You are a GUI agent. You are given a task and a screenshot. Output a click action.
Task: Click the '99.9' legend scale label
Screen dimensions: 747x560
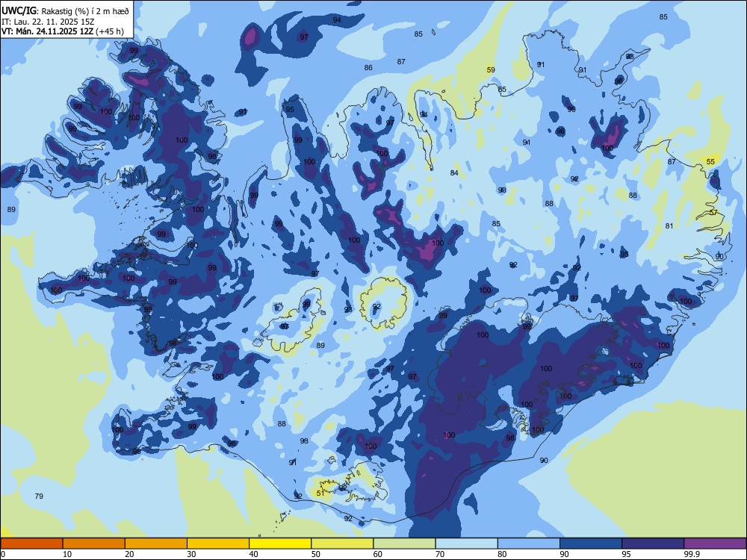pyautogui.click(x=692, y=554)
